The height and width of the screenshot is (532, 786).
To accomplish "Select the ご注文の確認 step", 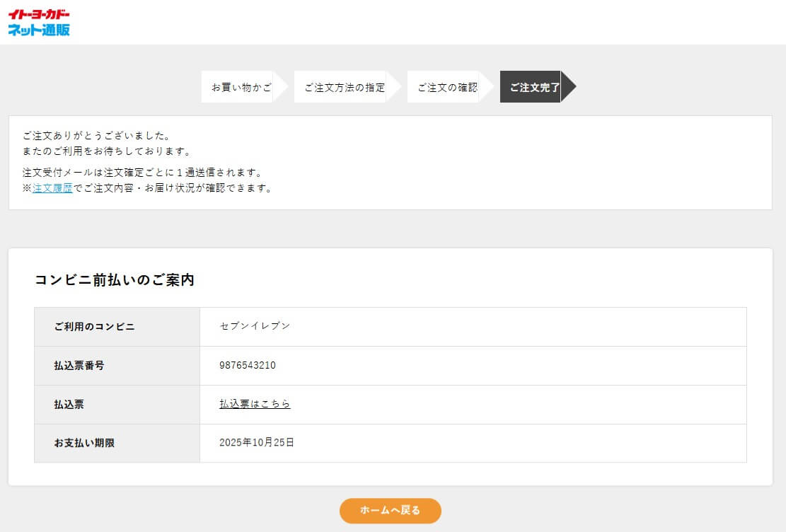I will [446, 87].
